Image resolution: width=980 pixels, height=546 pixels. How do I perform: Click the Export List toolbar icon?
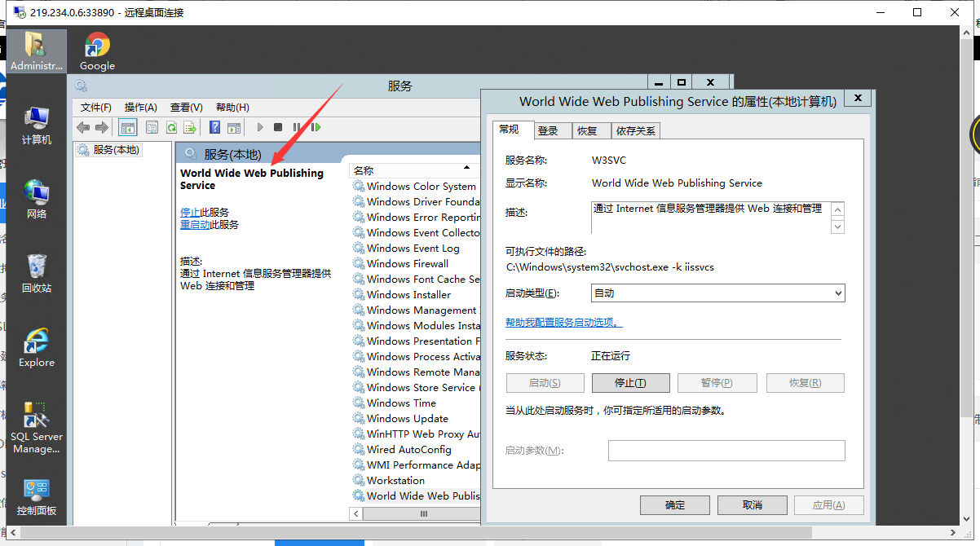point(190,127)
